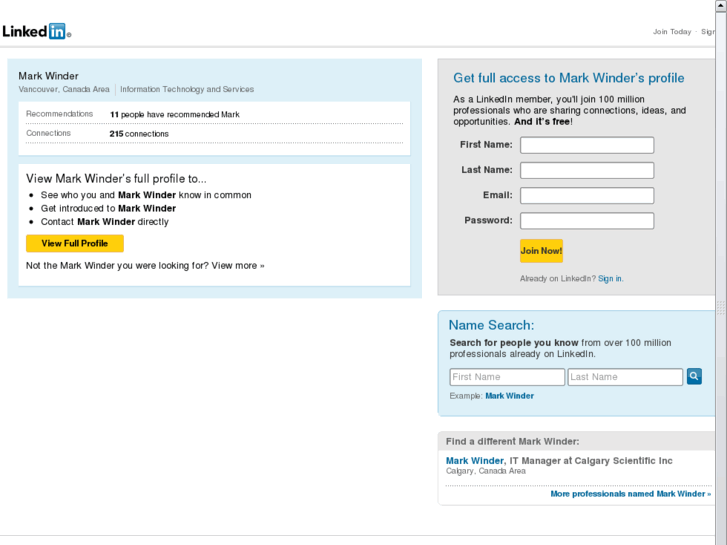The image size is (727, 545).
Task: Click the scrollbar up arrow
Action: pyautogui.click(x=721, y=6)
